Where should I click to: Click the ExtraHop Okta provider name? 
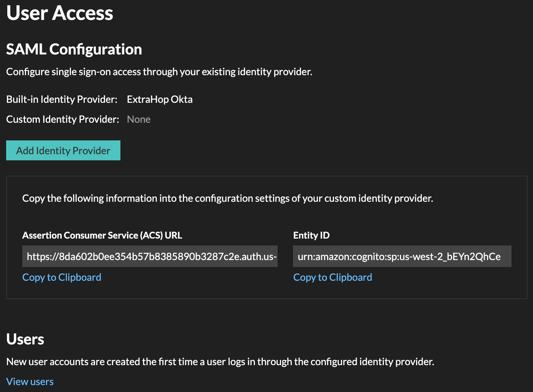click(160, 99)
